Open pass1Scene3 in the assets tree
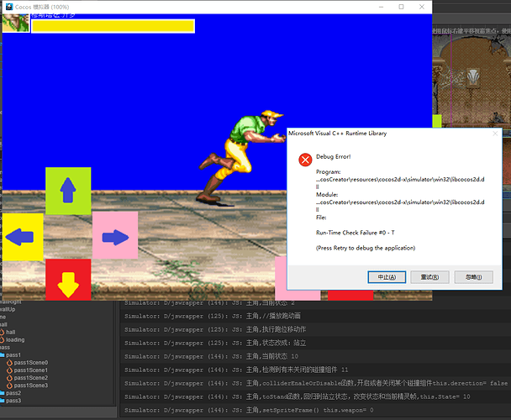The image size is (511, 420). (30, 385)
